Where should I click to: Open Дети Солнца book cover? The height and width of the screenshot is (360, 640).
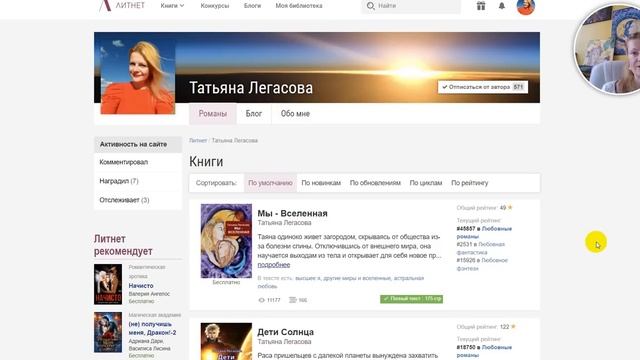(x=226, y=341)
